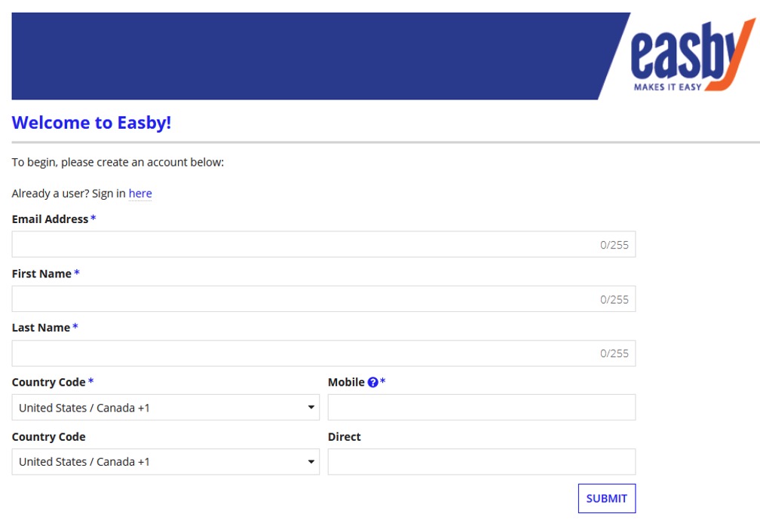Select the "Welcome to Easby!" heading text
The width and height of the screenshot is (760, 532).
(92, 123)
